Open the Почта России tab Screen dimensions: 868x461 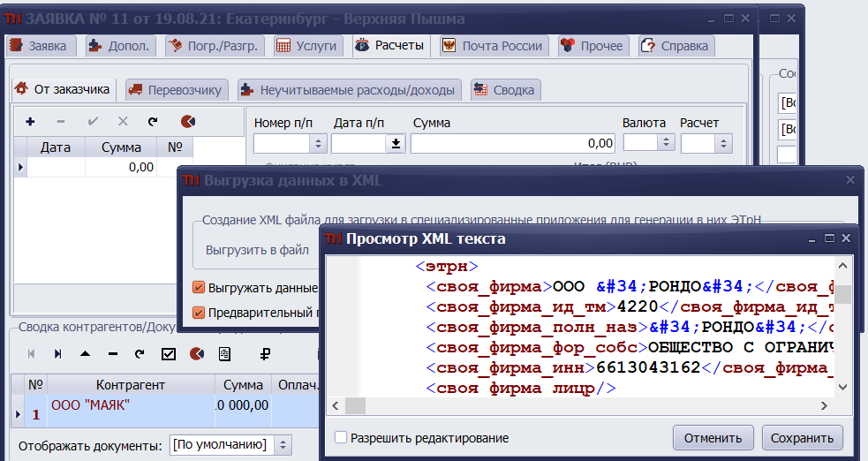pos(494,46)
